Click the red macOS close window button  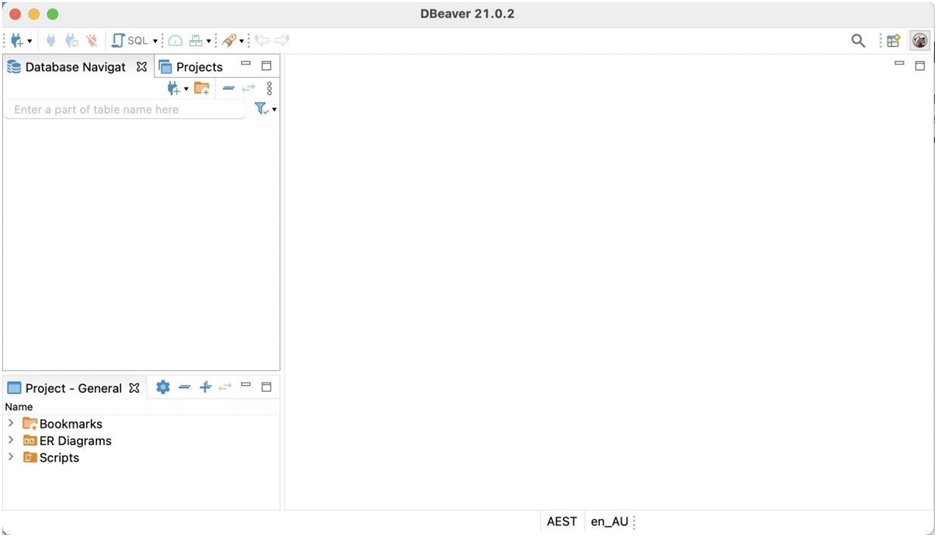pyautogui.click(x=16, y=14)
